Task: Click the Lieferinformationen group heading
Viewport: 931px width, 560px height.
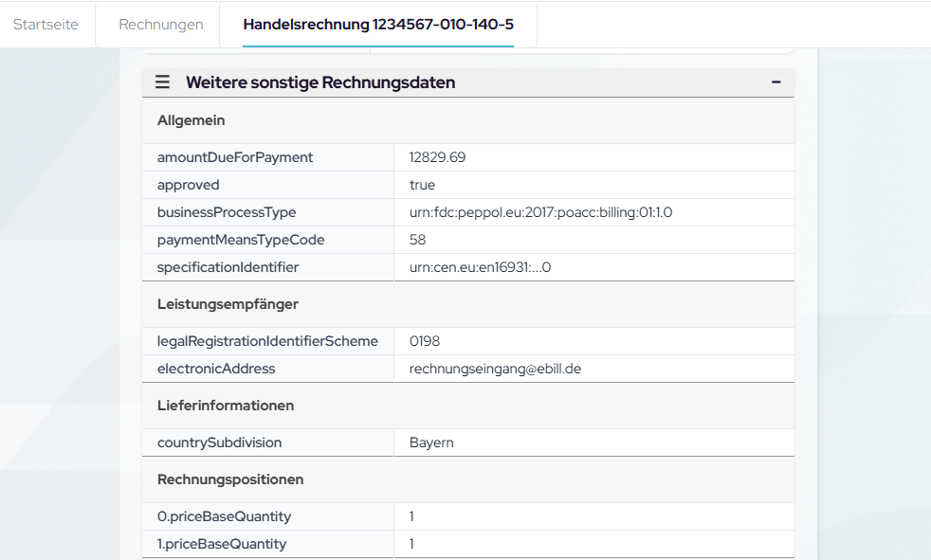Action: (226, 406)
